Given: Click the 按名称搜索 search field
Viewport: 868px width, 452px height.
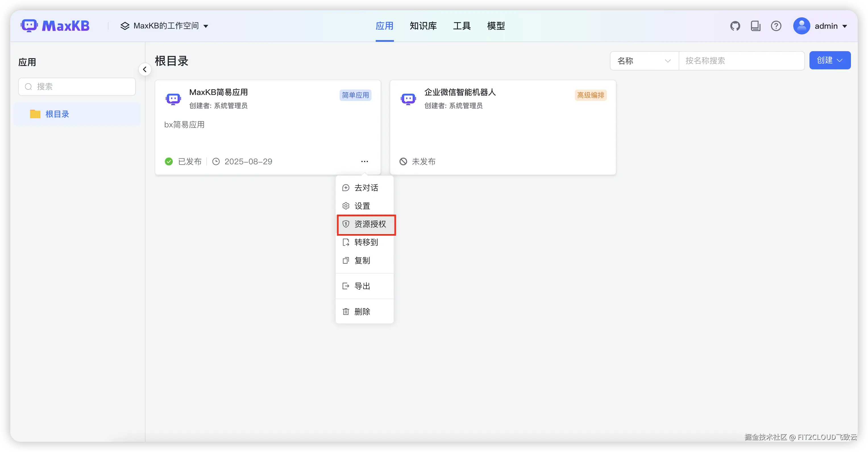Looking at the screenshot, I should click(x=741, y=61).
